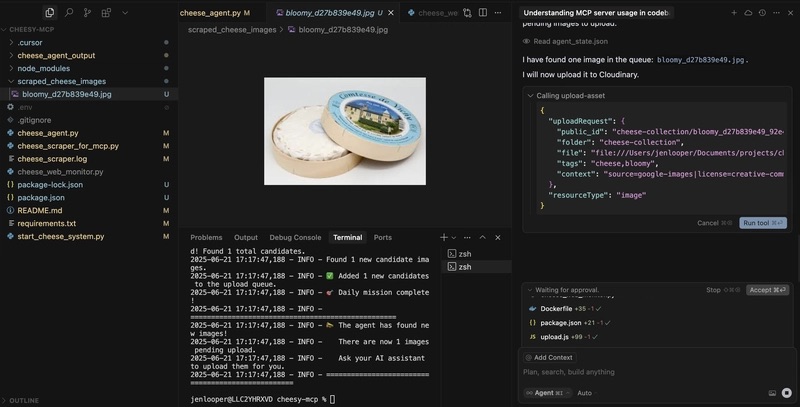Switch to the Ports panel tab
This screenshot has height=407, width=800.
pos(383,237)
